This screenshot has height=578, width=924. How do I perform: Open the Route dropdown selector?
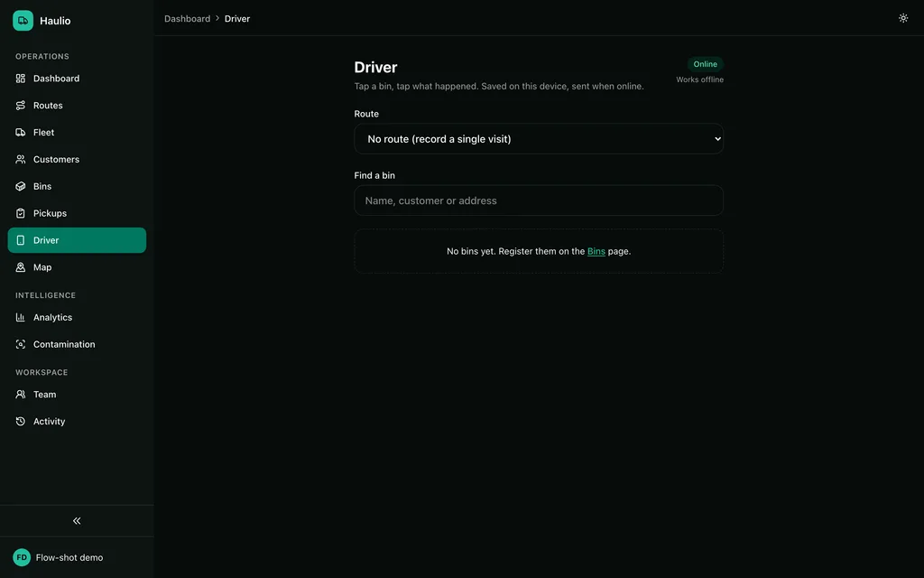pos(539,138)
